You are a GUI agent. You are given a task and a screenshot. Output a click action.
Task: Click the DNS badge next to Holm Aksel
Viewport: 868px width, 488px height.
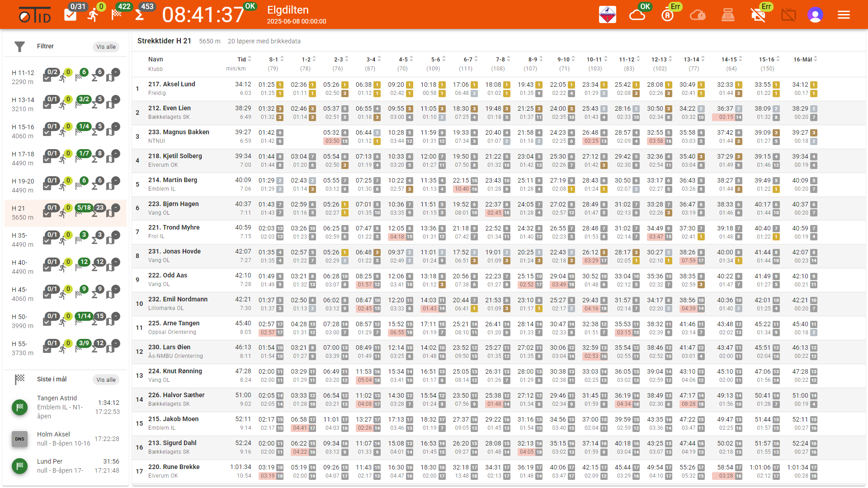click(x=19, y=439)
